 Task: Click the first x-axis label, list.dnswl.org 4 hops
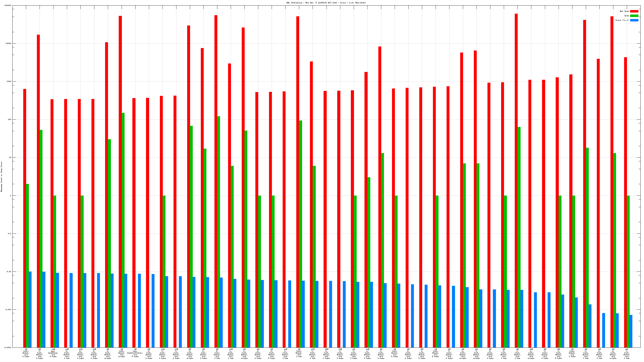tap(26, 354)
